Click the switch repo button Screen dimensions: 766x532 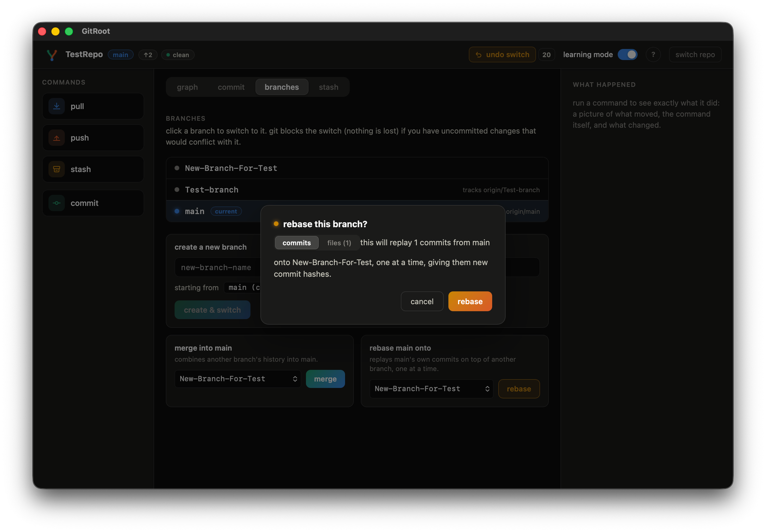[695, 55]
